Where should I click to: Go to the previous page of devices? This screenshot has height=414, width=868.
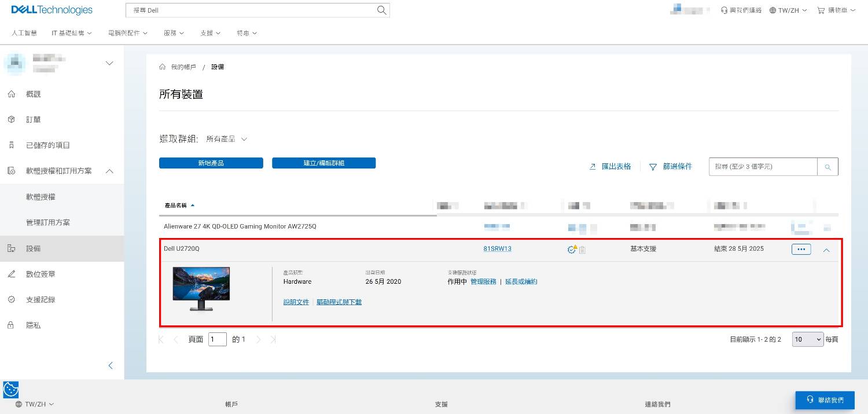tap(176, 339)
